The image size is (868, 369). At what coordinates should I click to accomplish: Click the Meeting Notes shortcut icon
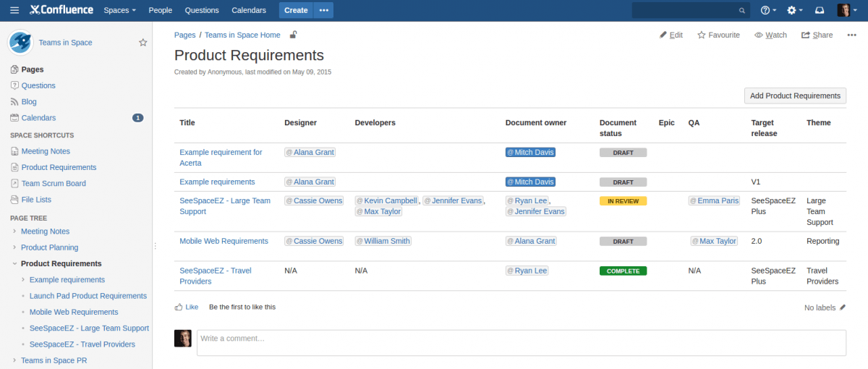click(14, 151)
